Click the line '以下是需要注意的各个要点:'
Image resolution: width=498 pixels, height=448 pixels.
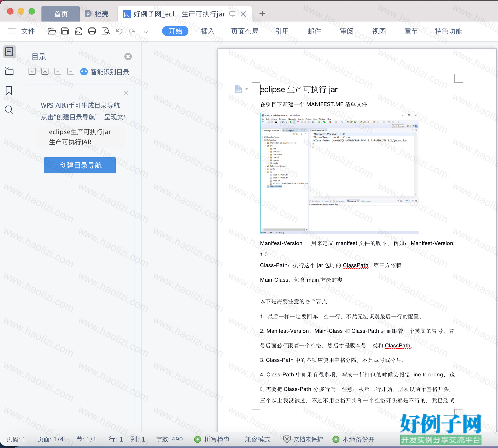click(x=294, y=302)
